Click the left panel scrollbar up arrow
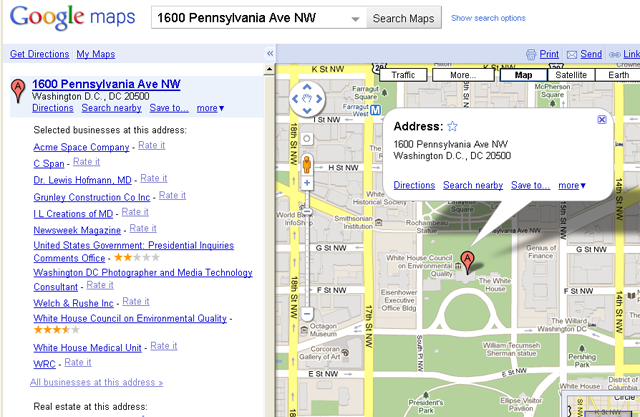This screenshot has width=640, height=417. click(x=269, y=69)
